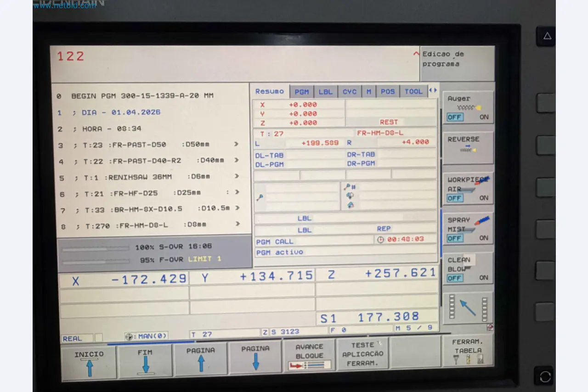Screen dimensions: 588x392
Task: Expand line 4 T:22 FR-PAST-D40-R2 with its arrow
Action: click(237, 160)
